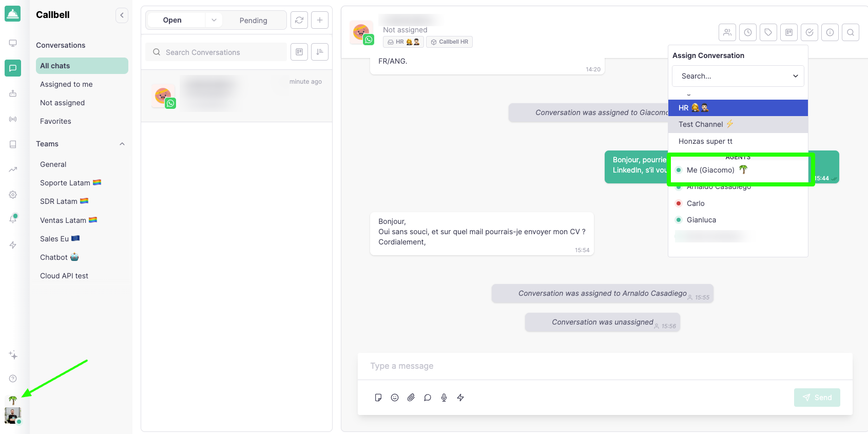Open the chatbot icon in left sidebar
The height and width of the screenshot is (434, 868).
[x=13, y=93]
